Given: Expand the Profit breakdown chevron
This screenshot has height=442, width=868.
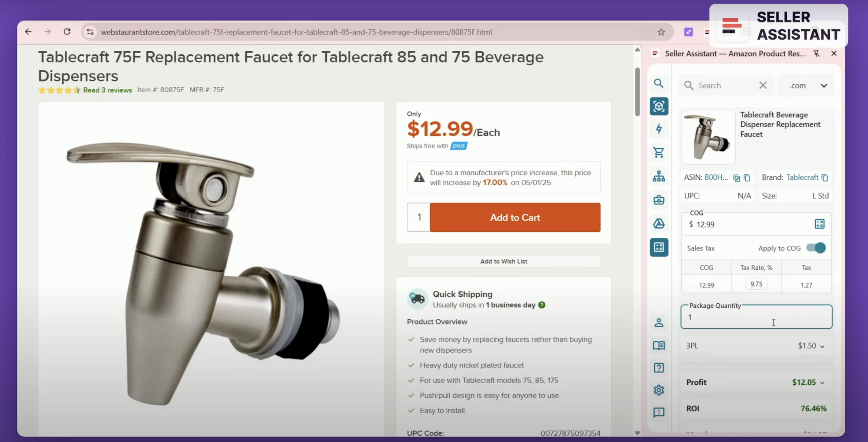Looking at the screenshot, I should point(824,382).
